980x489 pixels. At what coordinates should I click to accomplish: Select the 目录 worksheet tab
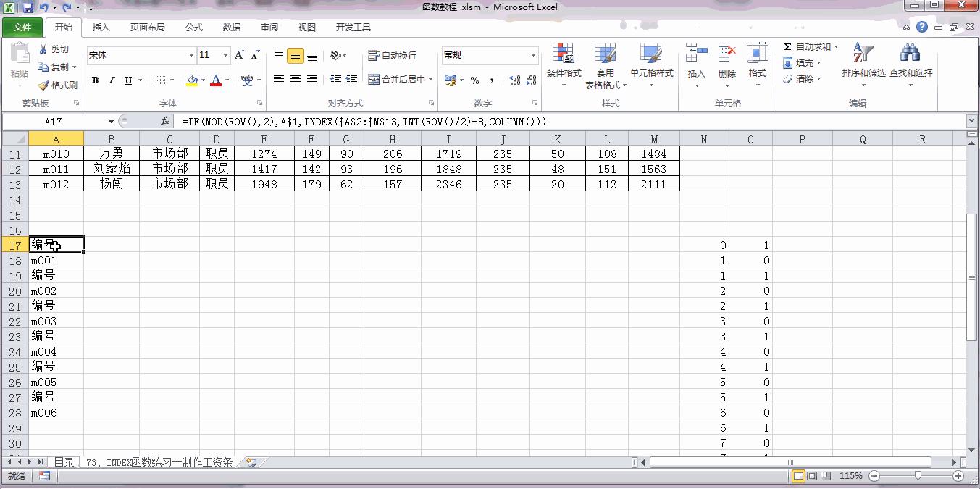[64, 461]
